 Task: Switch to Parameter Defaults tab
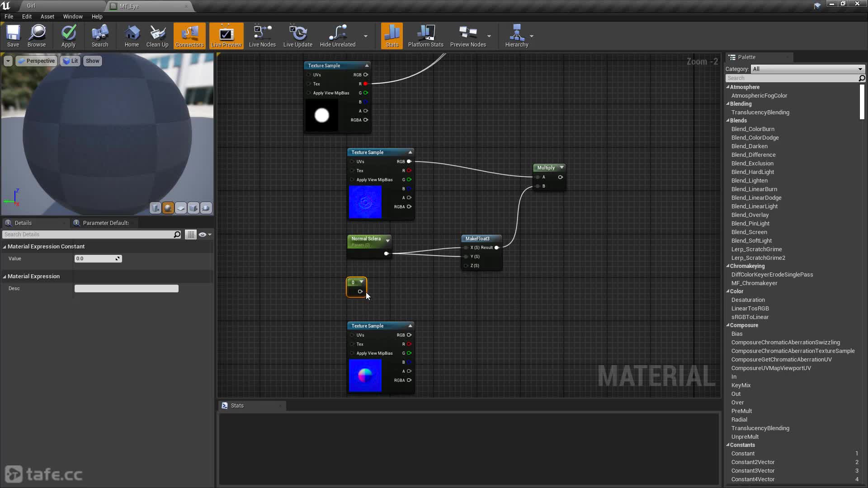[x=105, y=223]
